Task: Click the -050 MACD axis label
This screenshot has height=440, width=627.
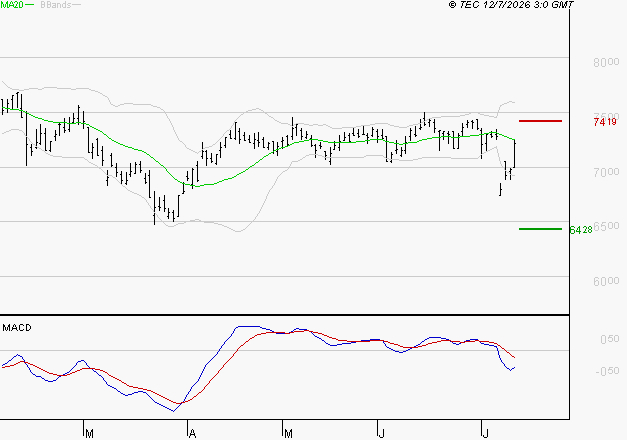Action: pos(607,371)
